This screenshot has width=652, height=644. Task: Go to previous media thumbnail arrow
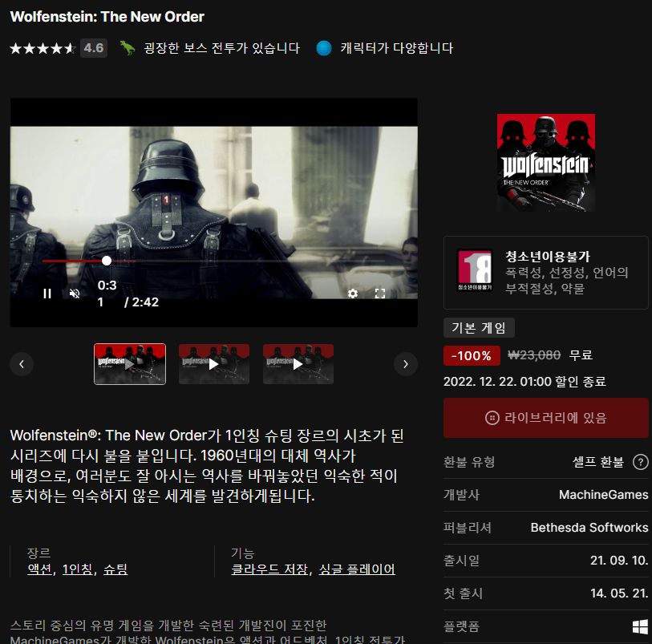tap(22, 364)
